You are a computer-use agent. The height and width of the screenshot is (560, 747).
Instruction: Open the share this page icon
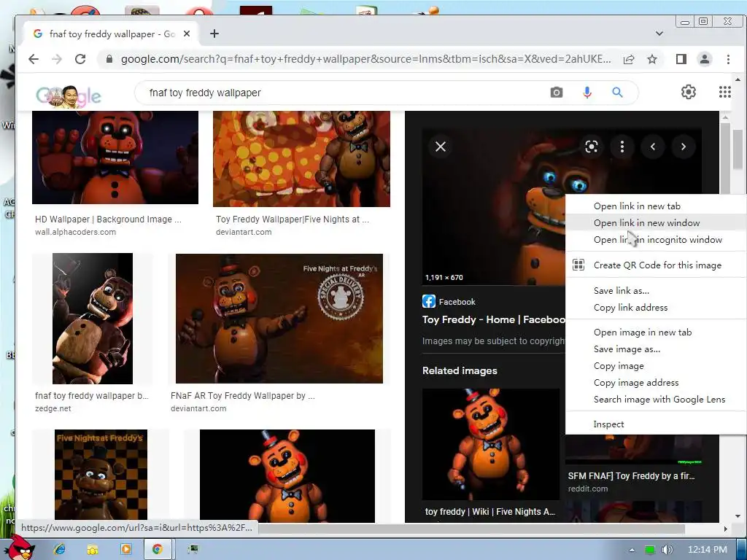click(x=629, y=59)
